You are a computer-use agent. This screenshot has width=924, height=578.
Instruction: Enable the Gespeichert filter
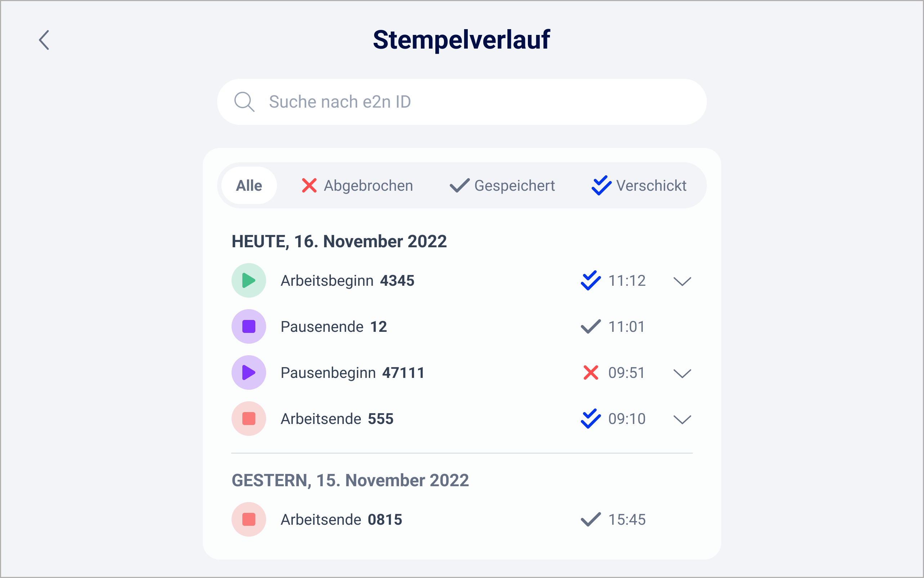503,185
